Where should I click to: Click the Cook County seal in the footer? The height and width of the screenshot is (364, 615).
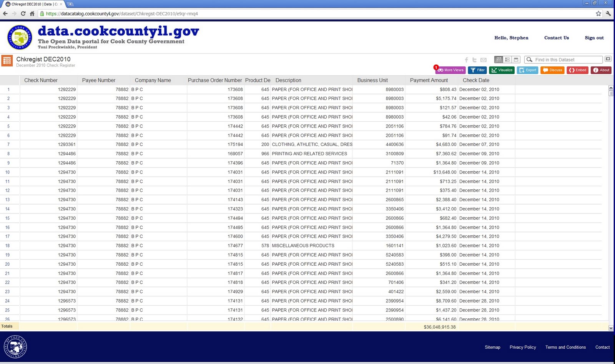click(15, 347)
